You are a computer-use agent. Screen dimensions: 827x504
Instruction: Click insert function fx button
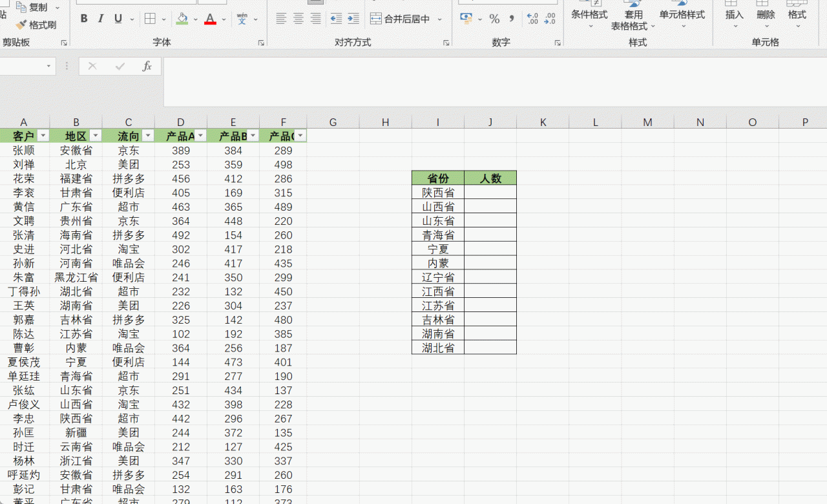(x=147, y=66)
